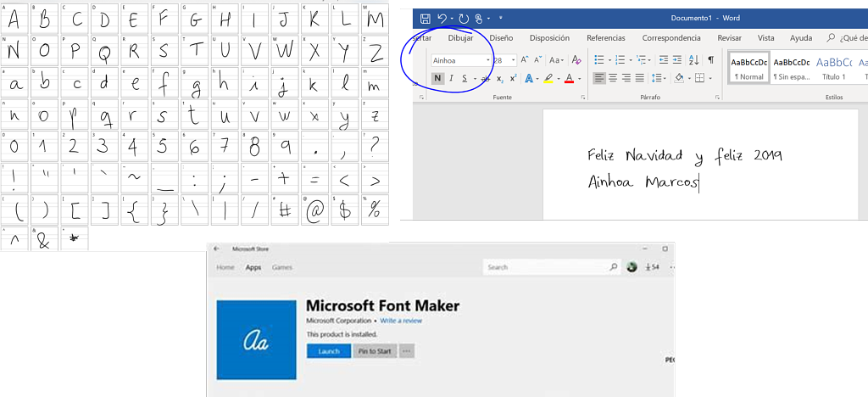Open the Vista tab
The width and height of the screenshot is (868, 397).
click(x=765, y=38)
